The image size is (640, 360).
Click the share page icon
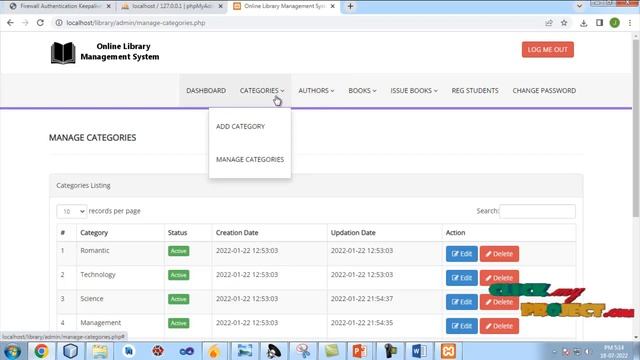click(x=549, y=23)
